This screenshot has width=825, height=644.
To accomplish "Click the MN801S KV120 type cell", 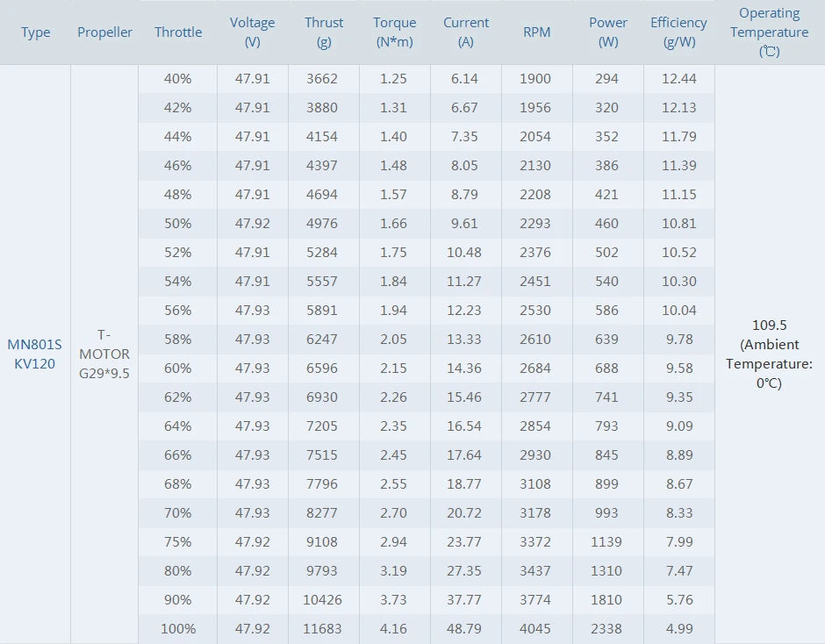I will point(35,354).
